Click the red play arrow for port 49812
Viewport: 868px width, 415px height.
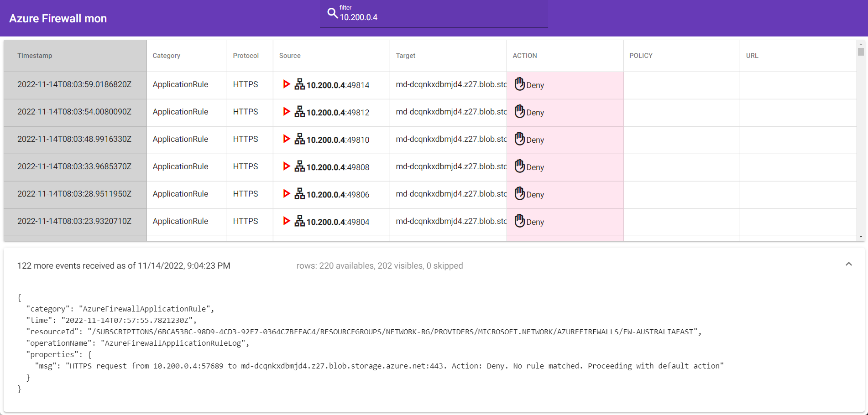(287, 111)
